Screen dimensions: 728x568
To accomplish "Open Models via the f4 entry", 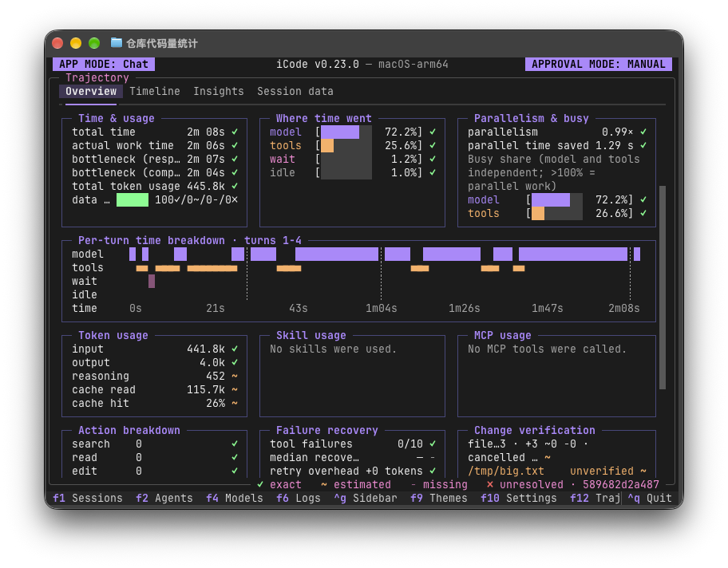I will [x=235, y=498].
